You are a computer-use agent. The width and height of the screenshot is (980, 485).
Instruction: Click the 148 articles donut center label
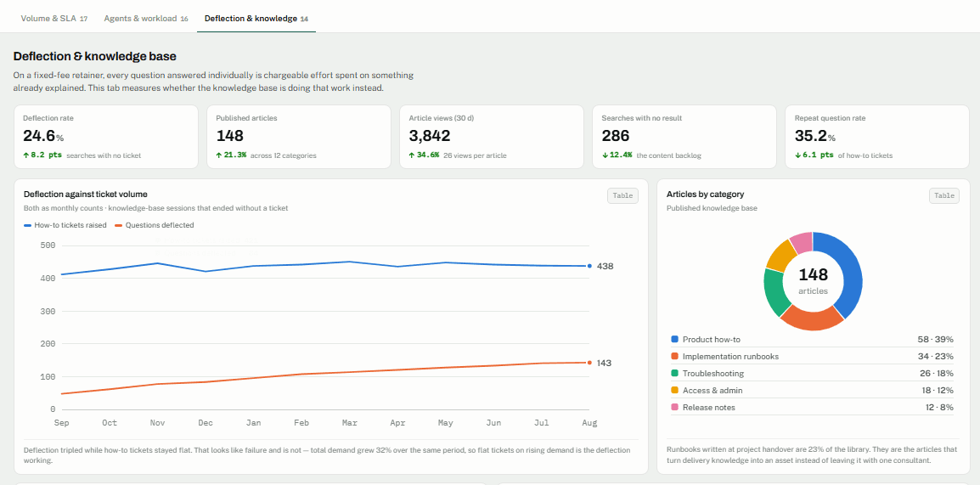tap(813, 280)
